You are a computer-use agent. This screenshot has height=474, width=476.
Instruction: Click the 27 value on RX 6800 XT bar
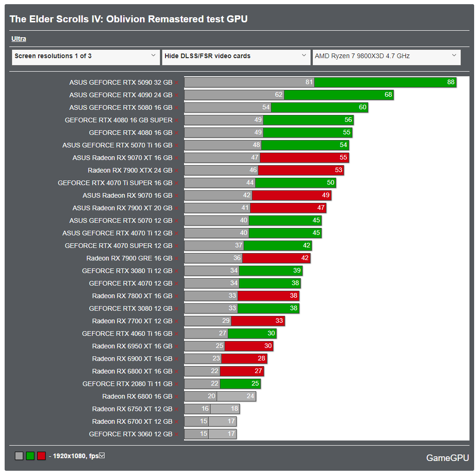point(258,371)
